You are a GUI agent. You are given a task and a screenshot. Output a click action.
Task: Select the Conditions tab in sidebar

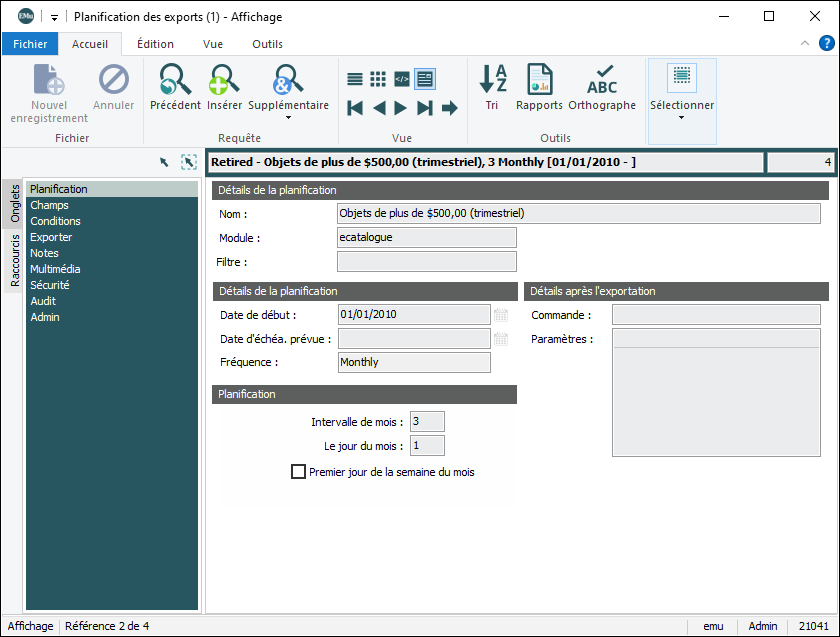tap(56, 221)
